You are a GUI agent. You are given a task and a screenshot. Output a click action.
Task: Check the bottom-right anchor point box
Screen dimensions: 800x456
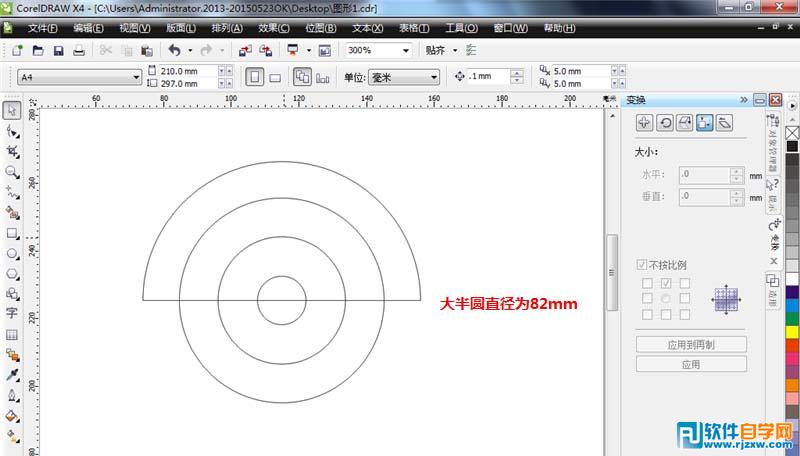[x=685, y=315]
